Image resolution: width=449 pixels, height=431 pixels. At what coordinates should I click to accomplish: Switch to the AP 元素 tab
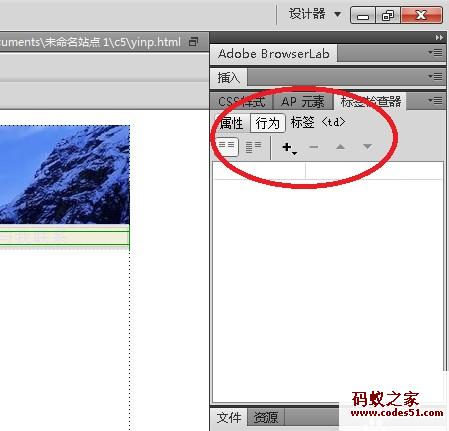pos(303,102)
